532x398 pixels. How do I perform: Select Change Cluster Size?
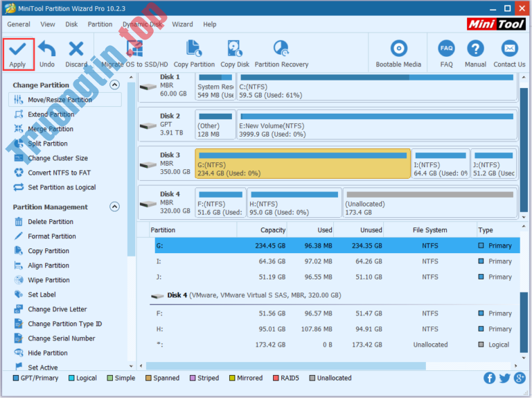[x=57, y=158]
